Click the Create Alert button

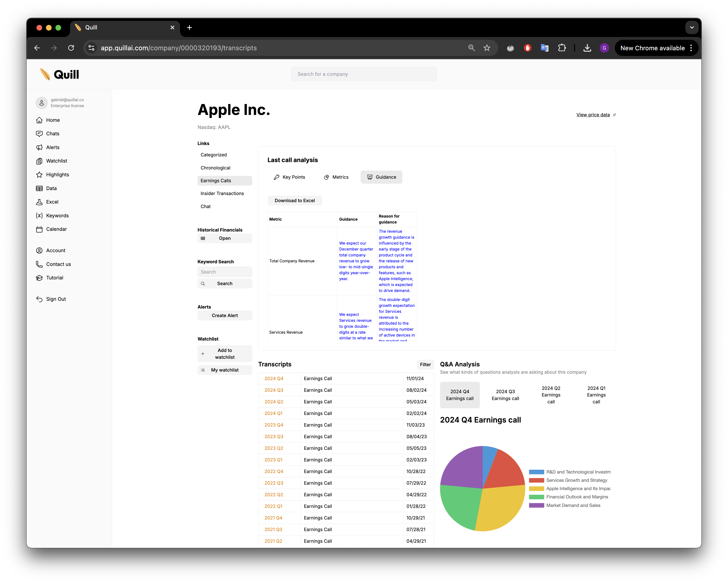click(225, 315)
